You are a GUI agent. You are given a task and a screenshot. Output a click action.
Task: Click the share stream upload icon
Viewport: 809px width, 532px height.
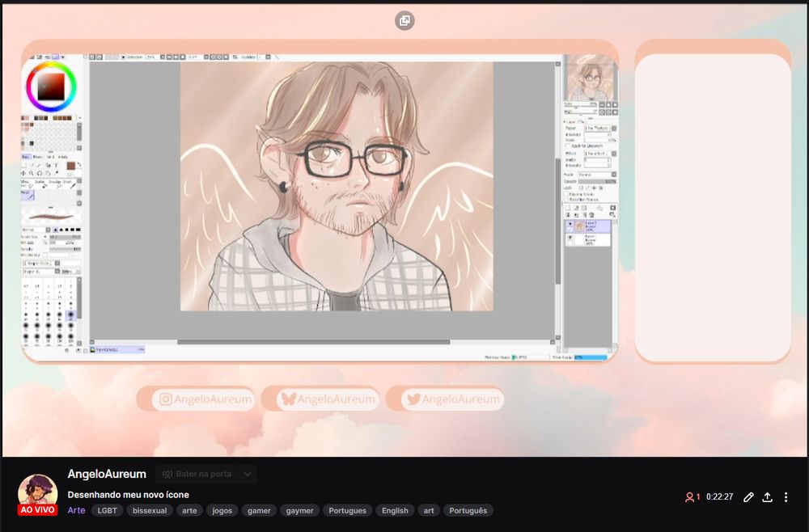767,497
